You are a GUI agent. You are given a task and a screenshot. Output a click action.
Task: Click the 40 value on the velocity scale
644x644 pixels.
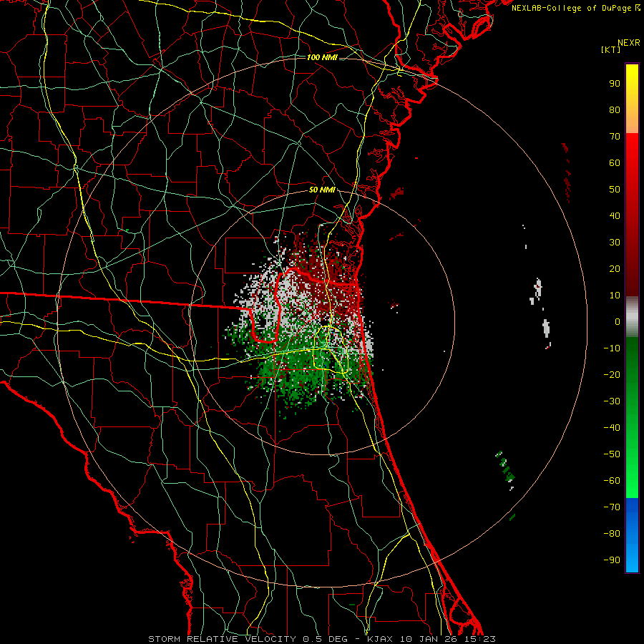[615, 216]
